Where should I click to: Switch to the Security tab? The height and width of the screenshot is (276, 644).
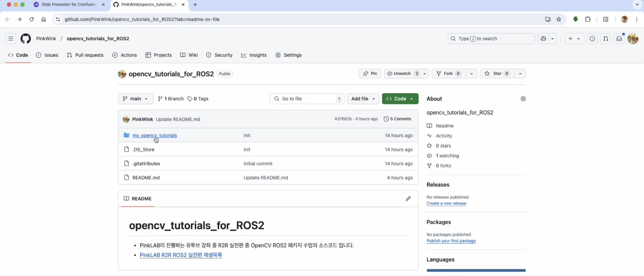(219, 55)
